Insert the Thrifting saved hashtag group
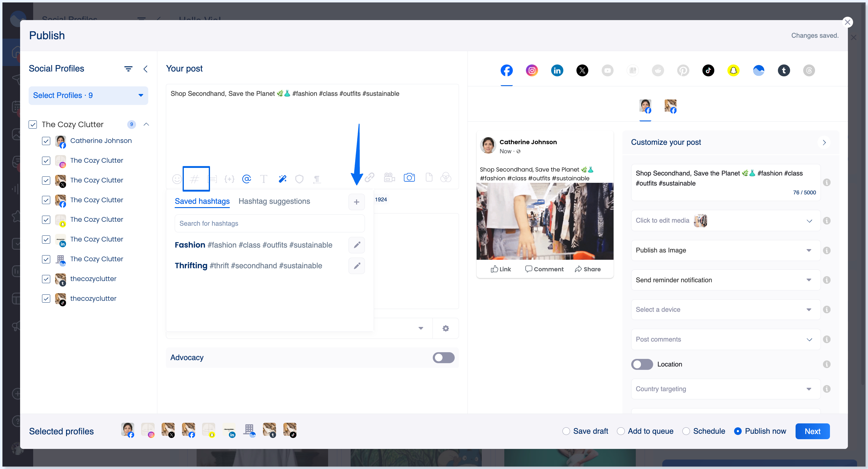 [248, 266]
